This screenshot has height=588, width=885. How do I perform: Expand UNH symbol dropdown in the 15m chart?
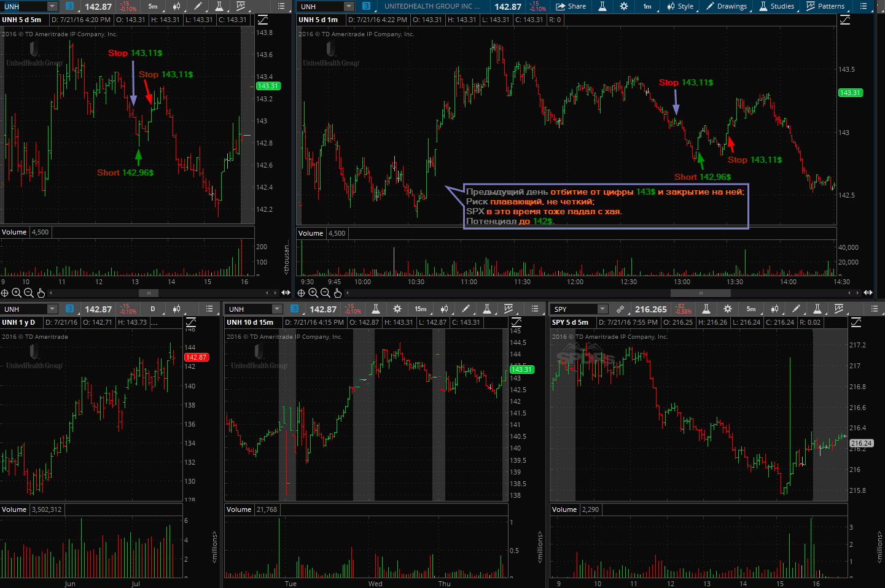click(277, 309)
